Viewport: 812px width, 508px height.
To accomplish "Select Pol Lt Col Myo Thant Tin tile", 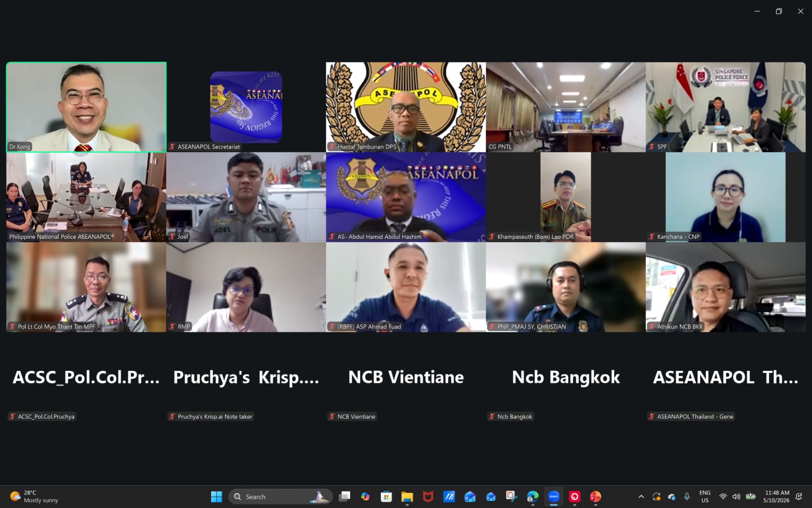I will tap(86, 287).
